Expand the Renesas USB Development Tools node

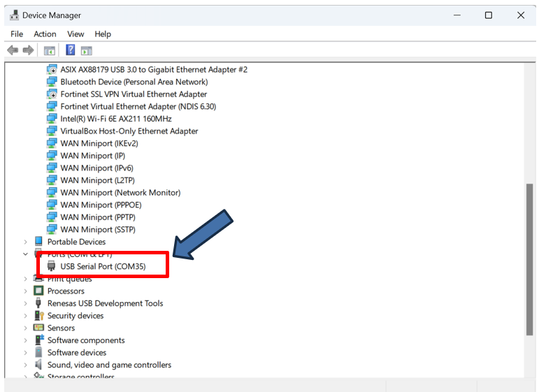click(26, 303)
